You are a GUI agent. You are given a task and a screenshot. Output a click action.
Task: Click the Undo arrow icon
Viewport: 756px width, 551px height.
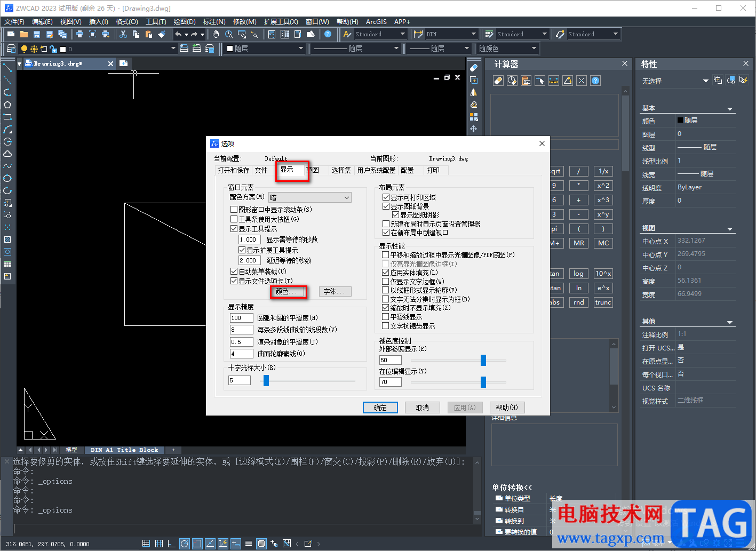178,34
